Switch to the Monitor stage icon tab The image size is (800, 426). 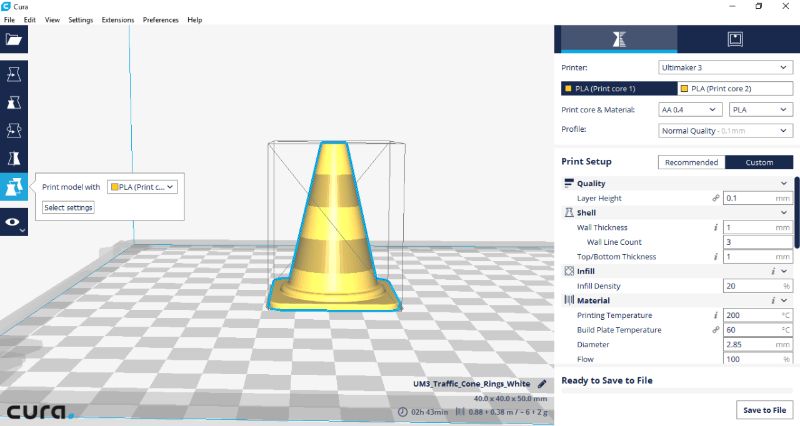735,39
